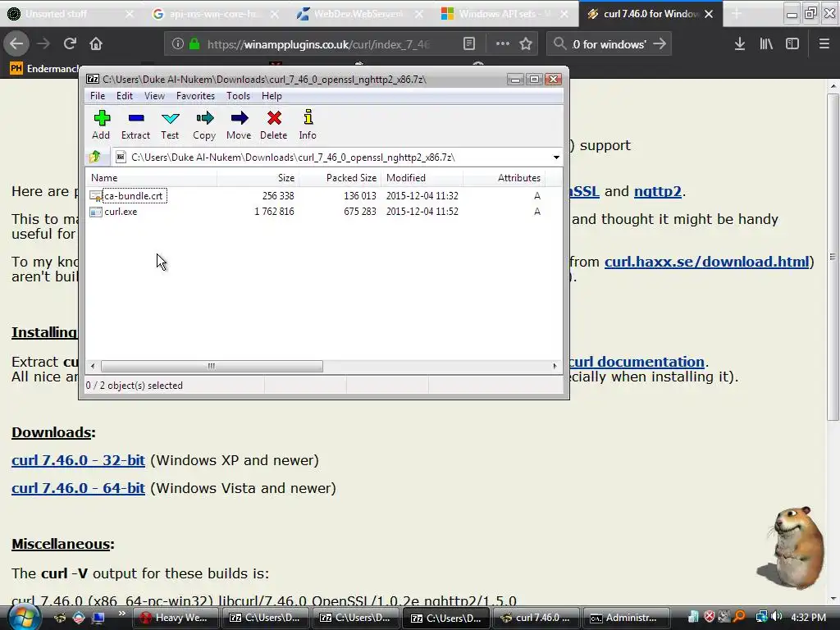Show site information icon in URL bar
The height and width of the screenshot is (630, 840).
[177, 44]
